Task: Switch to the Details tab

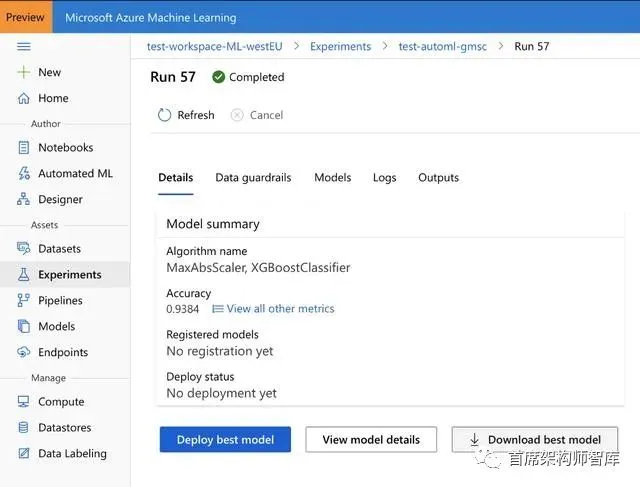Action: pos(176,178)
